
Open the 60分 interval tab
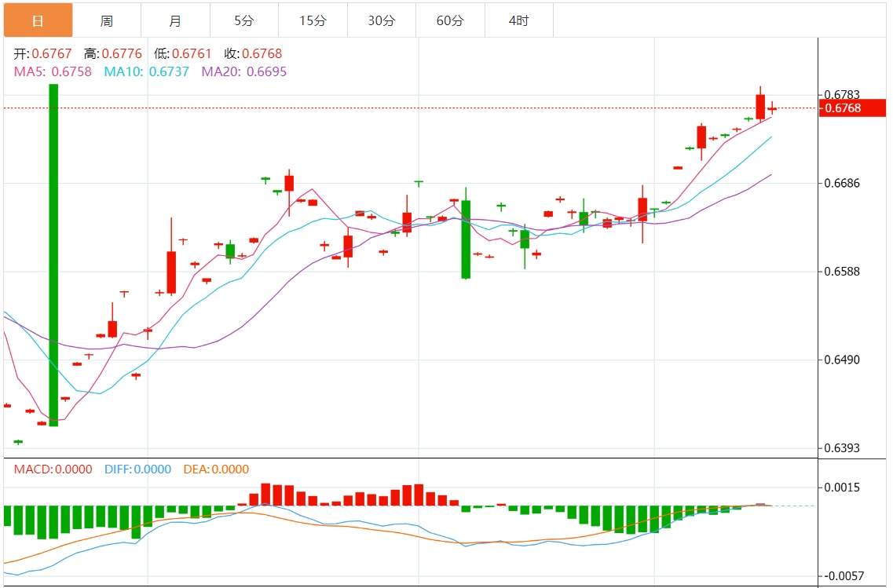[451, 20]
